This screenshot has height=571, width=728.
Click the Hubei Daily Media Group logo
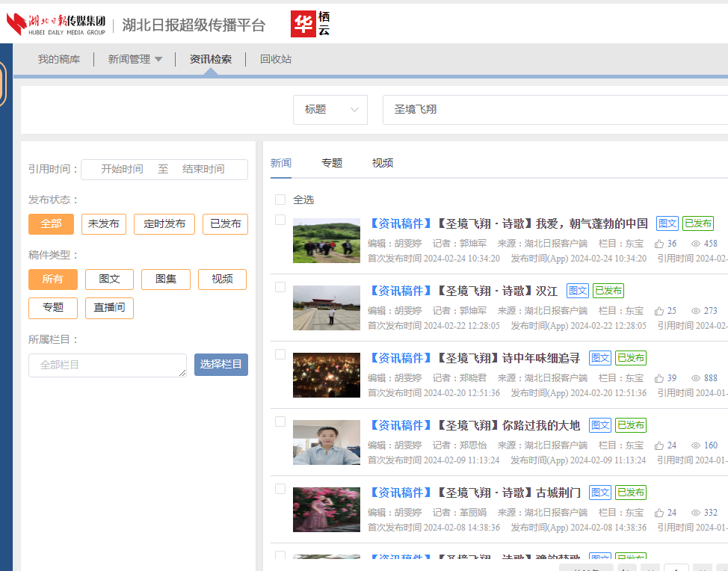(x=56, y=25)
